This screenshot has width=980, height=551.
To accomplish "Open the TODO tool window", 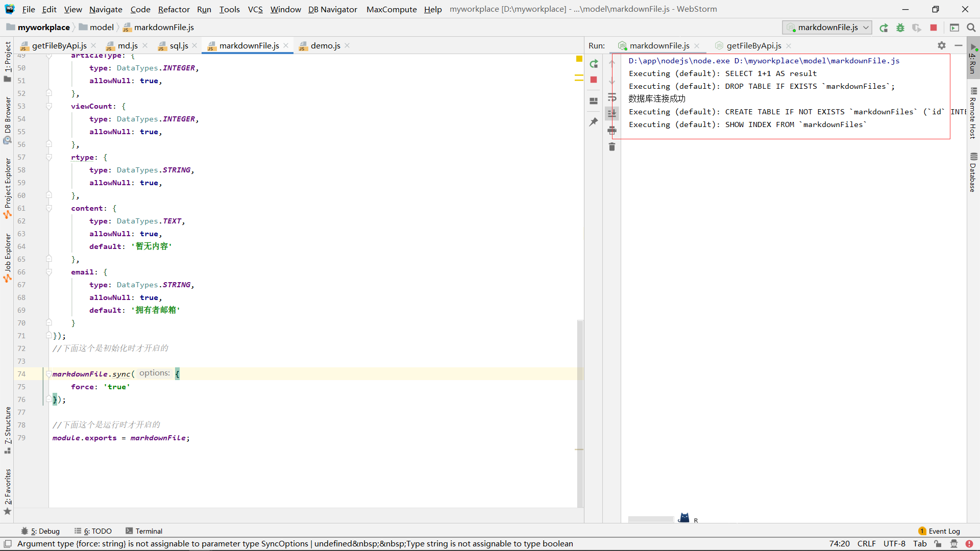I will point(93,531).
